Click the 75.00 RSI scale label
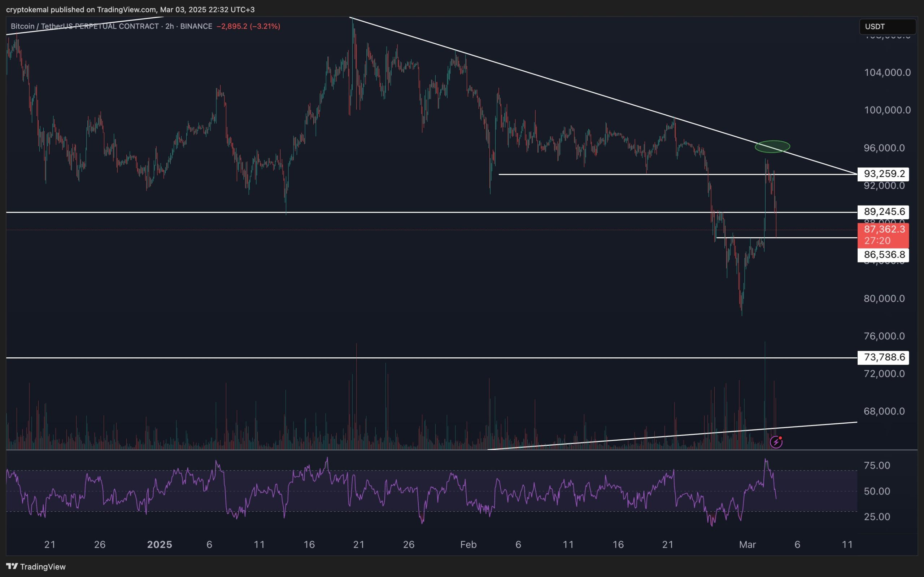924x577 pixels. pos(877,465)
